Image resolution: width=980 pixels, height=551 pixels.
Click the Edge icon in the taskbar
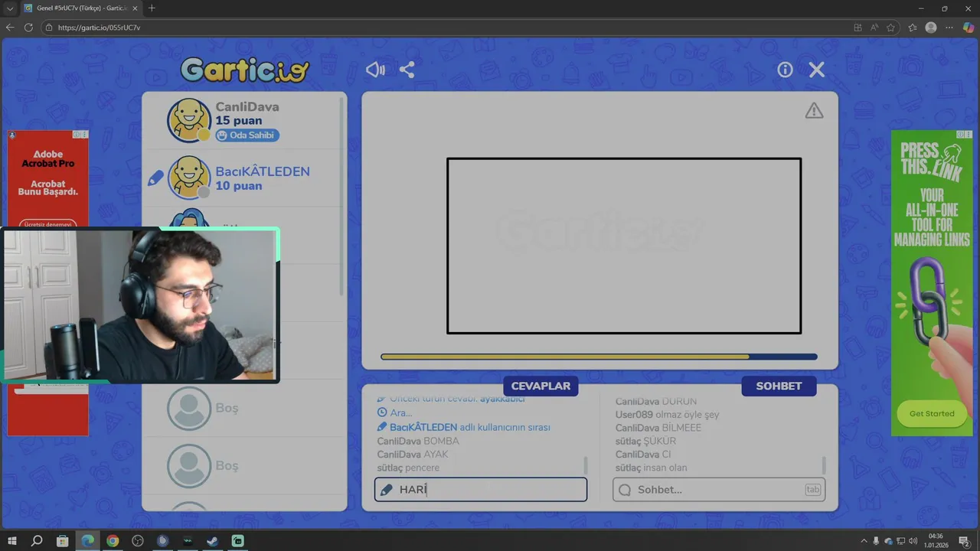(x=87, y=541)
